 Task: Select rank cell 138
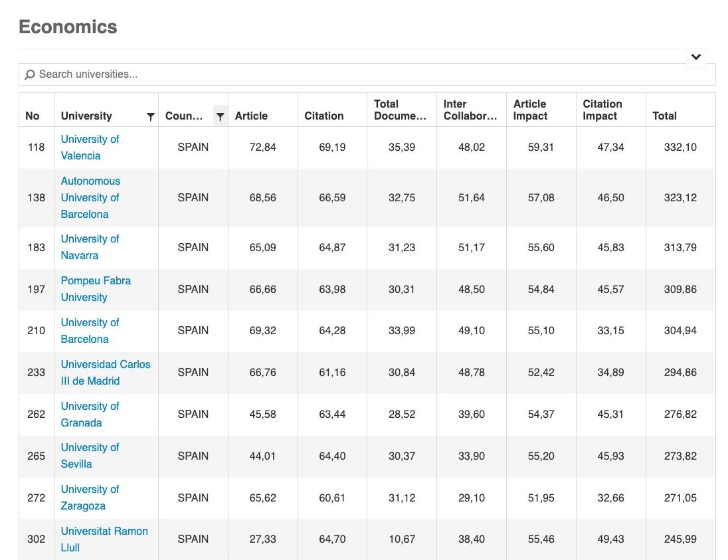pyautogui.click(x=37, y=198)
